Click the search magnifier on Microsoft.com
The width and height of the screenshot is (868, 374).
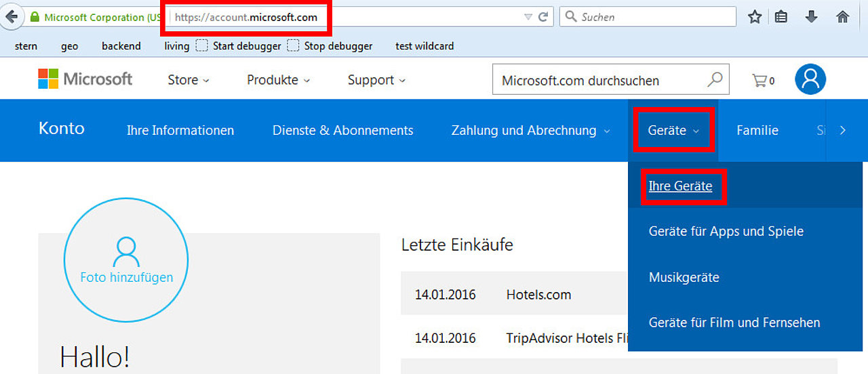pyautogui.click(x=715, y=80)
